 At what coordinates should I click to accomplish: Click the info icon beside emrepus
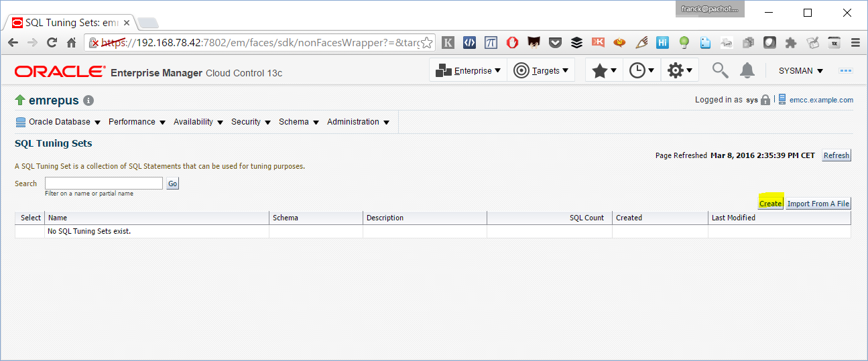[88, 100]
